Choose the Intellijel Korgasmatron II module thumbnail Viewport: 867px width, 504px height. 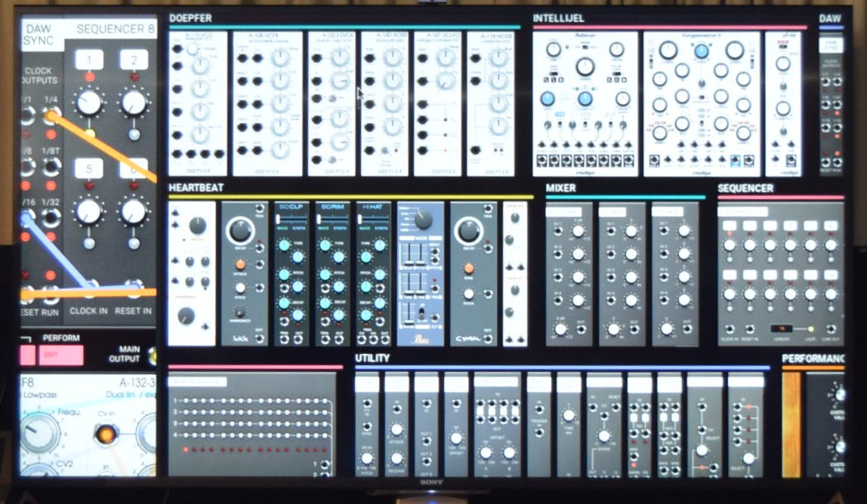(x=702, y=104)
